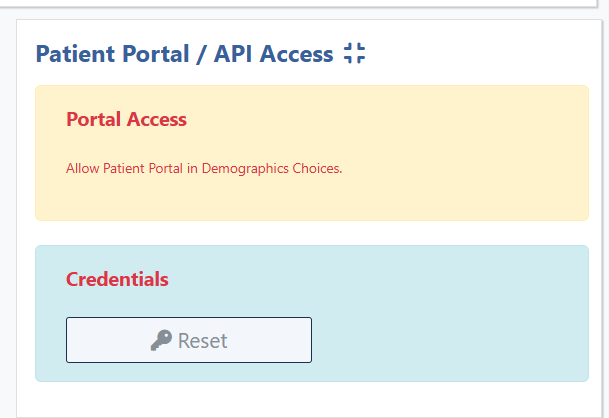Click the words Patient Portal in title
Screen dimensions: 609x418
112,54
